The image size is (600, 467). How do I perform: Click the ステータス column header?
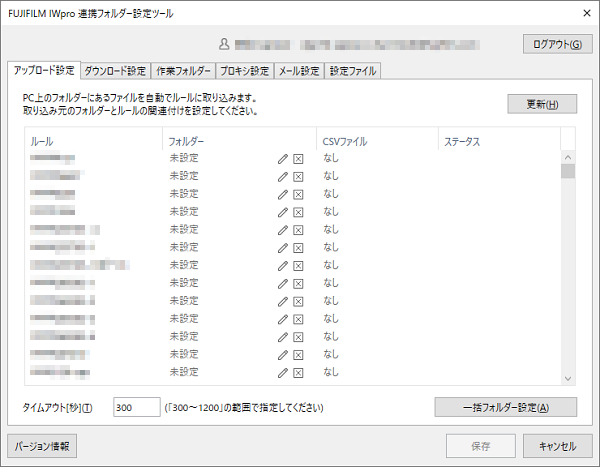[x=499, y=141]
